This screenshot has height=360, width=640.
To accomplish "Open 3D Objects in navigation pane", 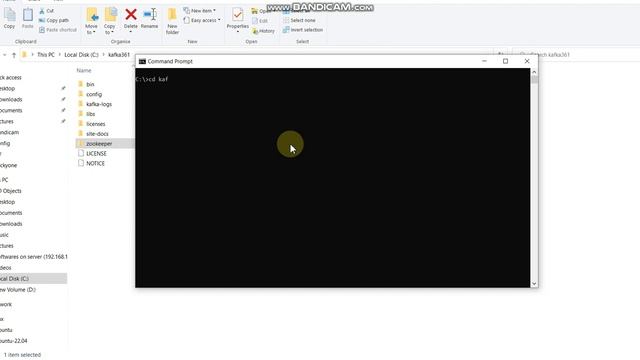I will (11, 191).
